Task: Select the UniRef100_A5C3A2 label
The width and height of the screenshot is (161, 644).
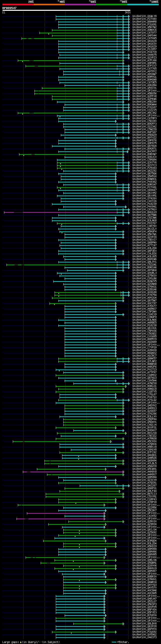Action: (x=144, y=113)
